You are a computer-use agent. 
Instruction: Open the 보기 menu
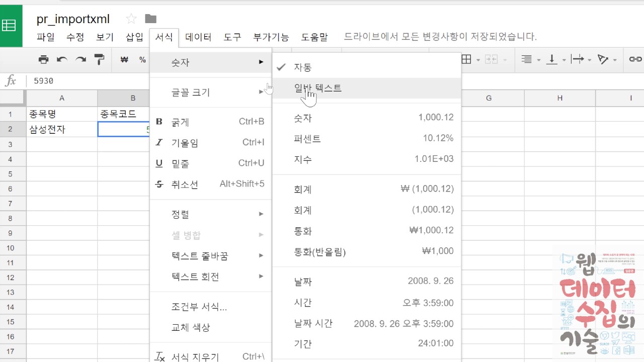pos(105,37)
